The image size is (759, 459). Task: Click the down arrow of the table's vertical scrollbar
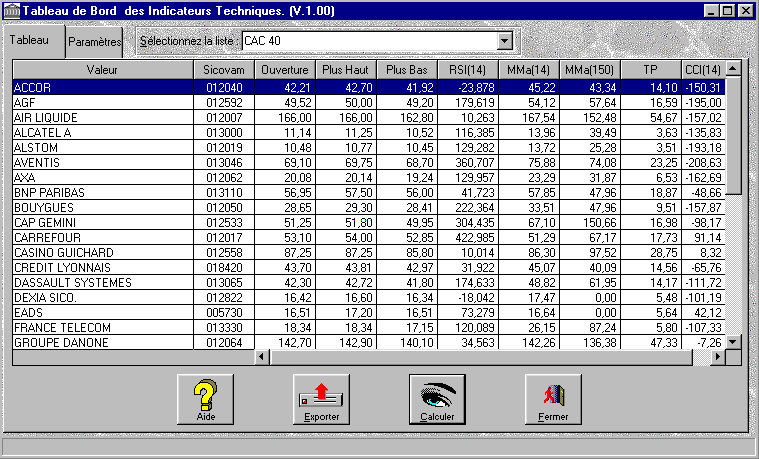click(x=733, y=342)
